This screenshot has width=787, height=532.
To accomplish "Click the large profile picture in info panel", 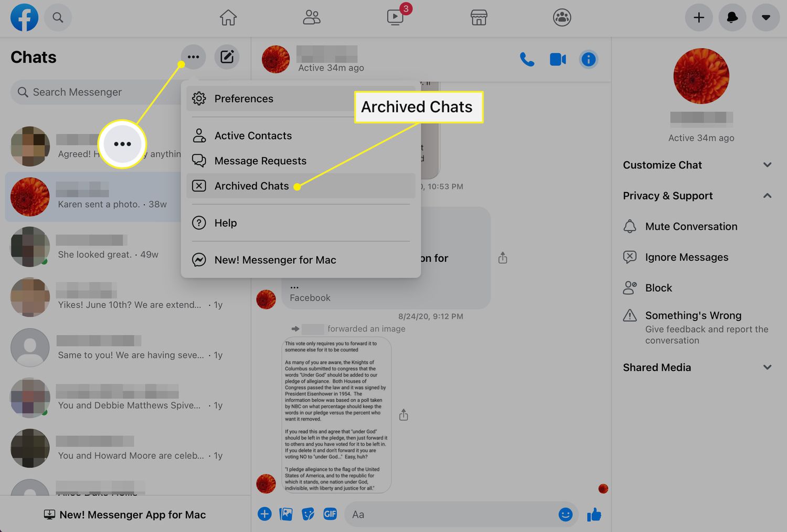I will coord(701,76).
